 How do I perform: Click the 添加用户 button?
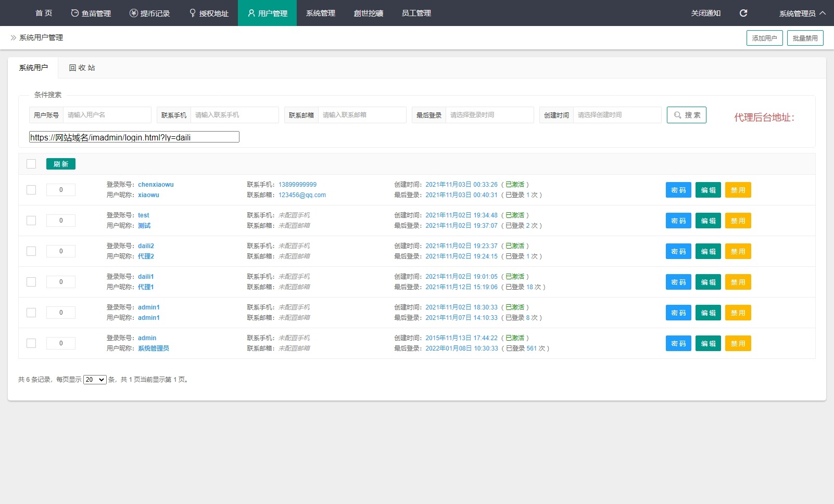tap(765, 38)
